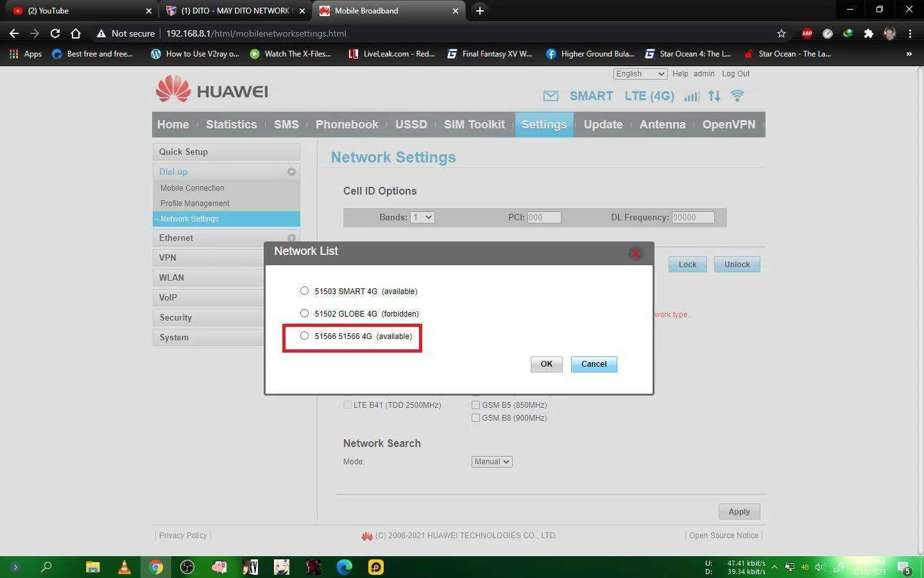
Task: Open the messages envelope icon
Action: 551,96
